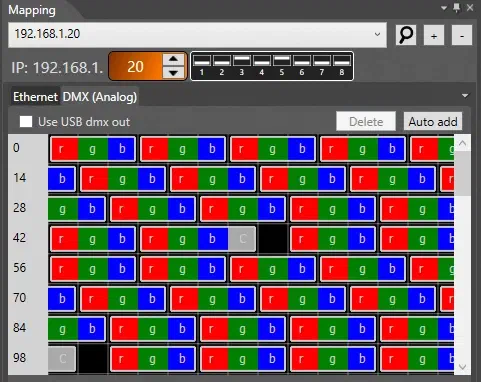Viewport: 481px width, 382px height.
Task: Click row label 14
Action: [20, 178]
